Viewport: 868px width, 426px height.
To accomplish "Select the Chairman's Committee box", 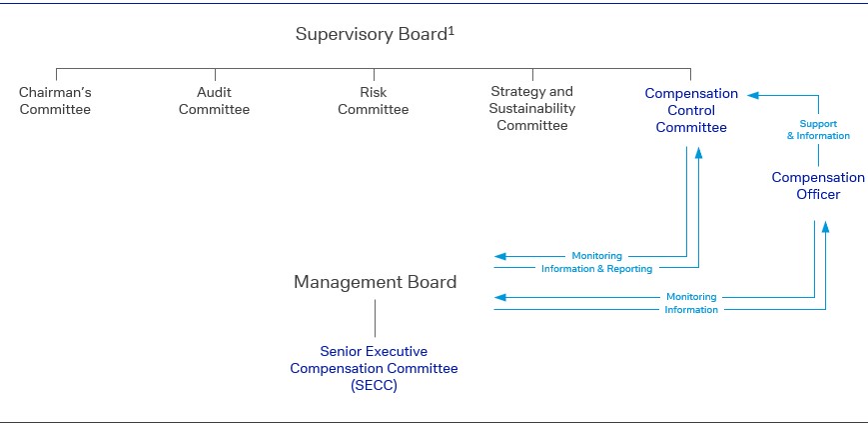I will [55, 101].
